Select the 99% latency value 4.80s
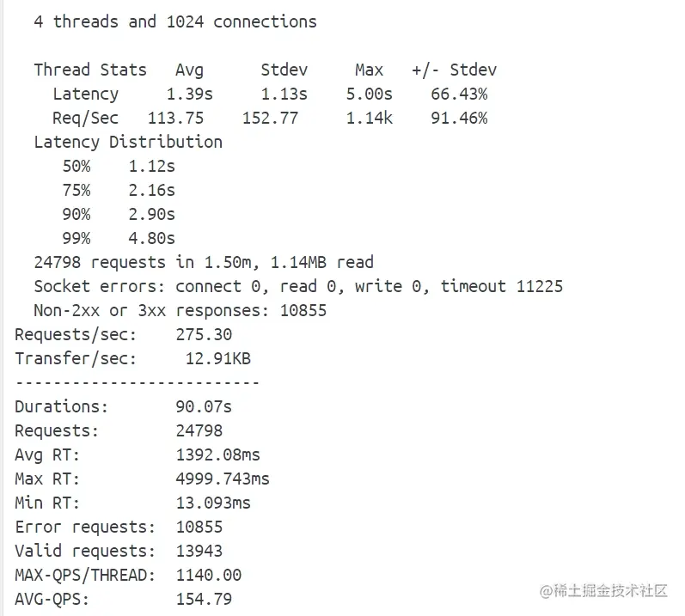This screenshot has width=685, height=616. tap(151, 239)
